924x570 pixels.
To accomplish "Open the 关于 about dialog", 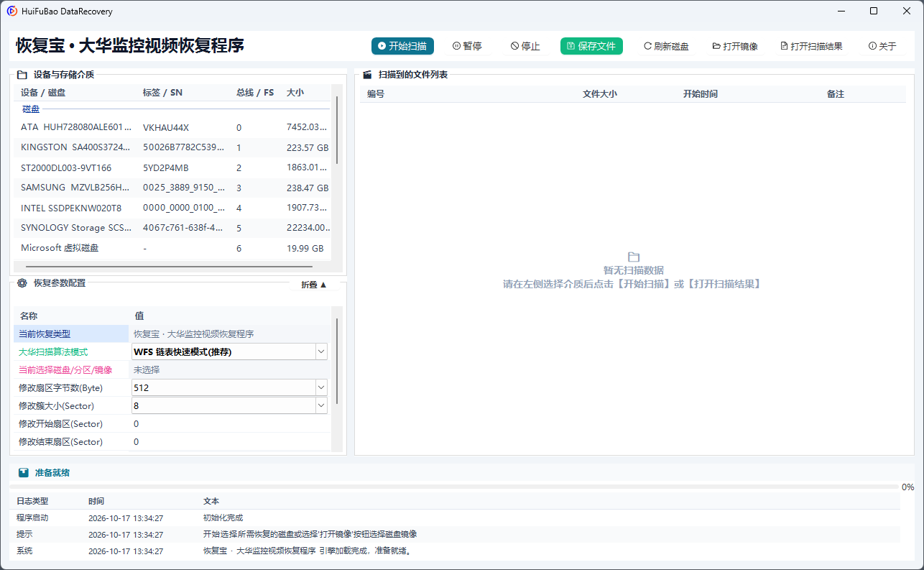I will (x=882, y=46).
